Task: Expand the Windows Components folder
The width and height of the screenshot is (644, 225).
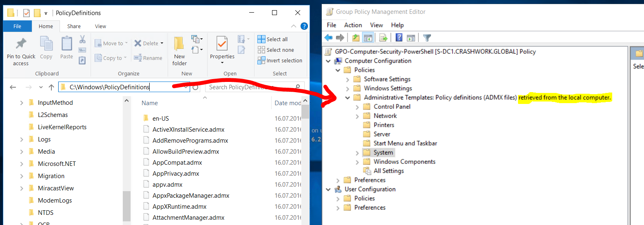Action: click(357, 162)
